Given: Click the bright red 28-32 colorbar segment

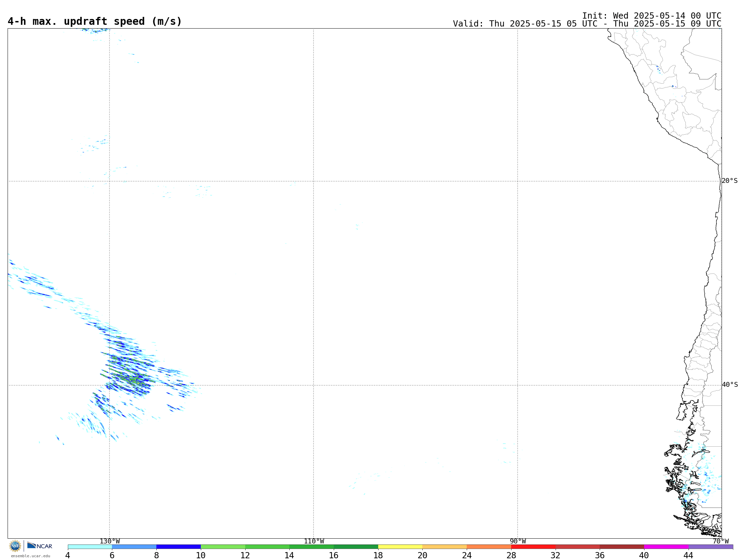Looking at the screenshot, I should [533, 547].
